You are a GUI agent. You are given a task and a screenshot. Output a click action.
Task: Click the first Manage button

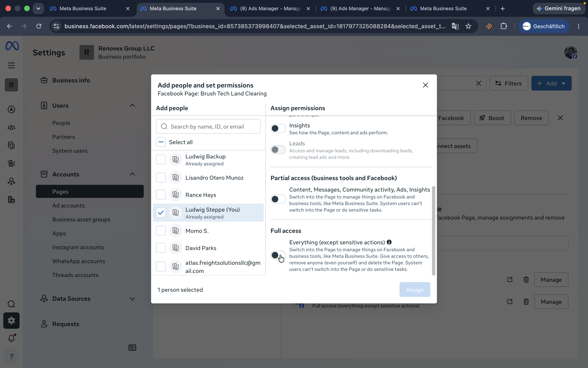click(551, 279)
